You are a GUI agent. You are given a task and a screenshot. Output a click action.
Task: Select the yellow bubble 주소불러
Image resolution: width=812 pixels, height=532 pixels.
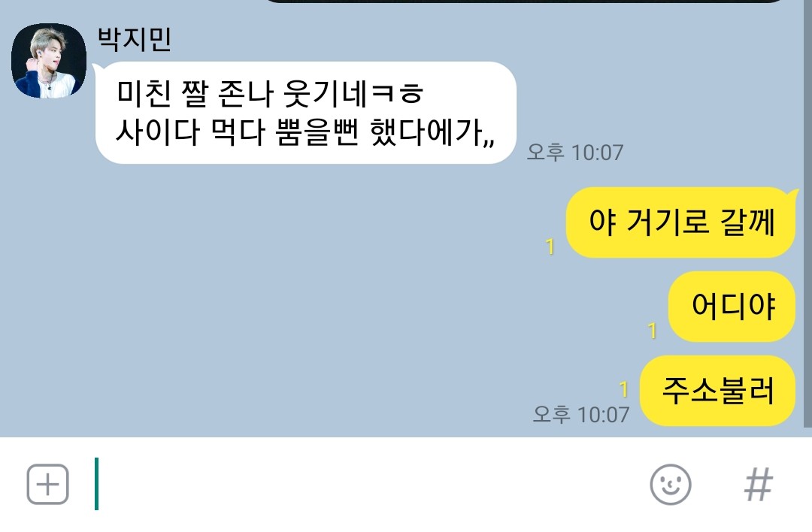pos(718,391)
